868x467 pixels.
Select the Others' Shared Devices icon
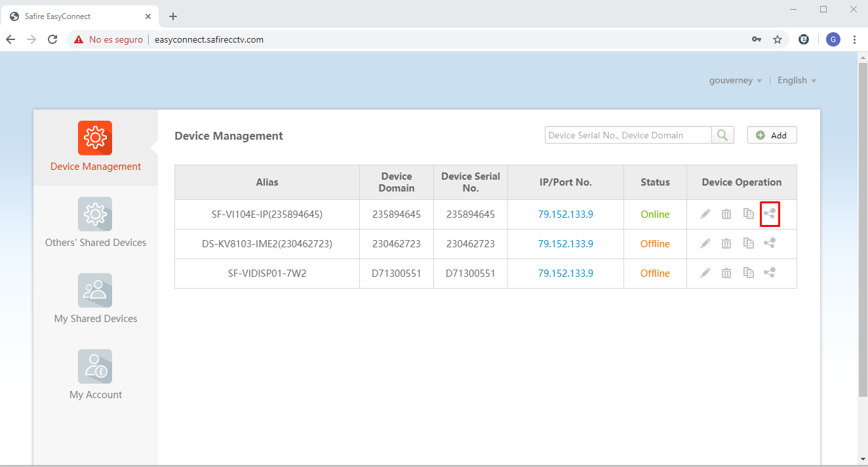pyautogui.click(x=95, y=214)
